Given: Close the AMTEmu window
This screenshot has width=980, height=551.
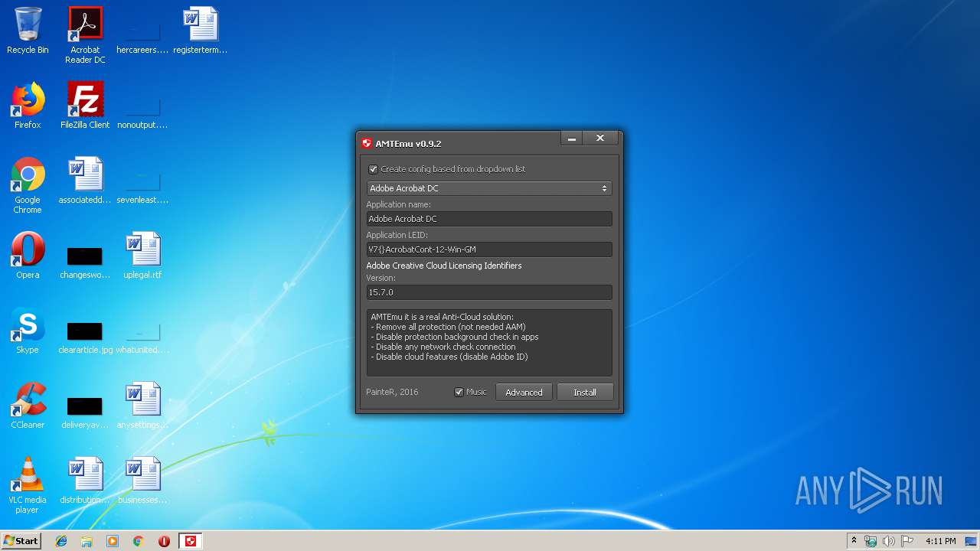Looking at the screenshot, I should 600,139.
